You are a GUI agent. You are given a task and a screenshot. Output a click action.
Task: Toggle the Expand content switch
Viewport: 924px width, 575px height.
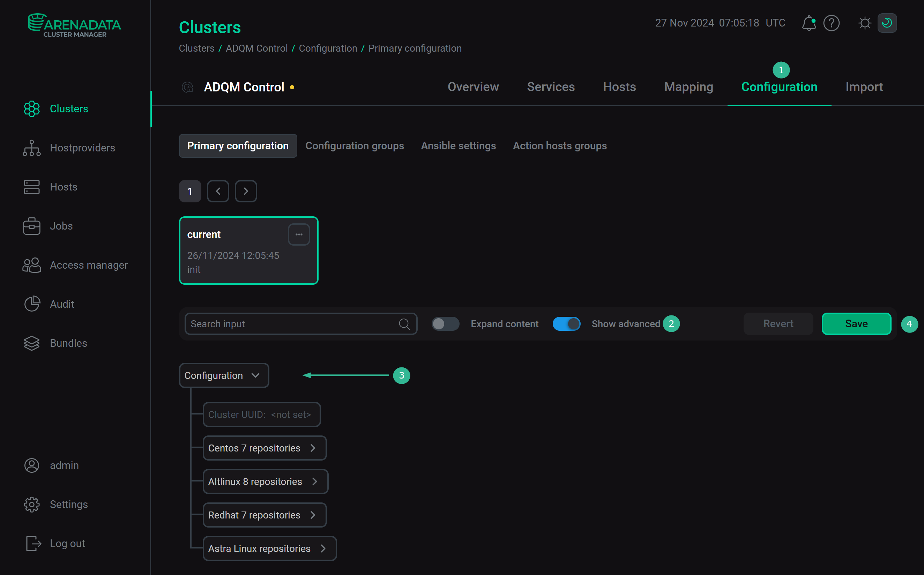pyautogui.click(x=445, y=324)
